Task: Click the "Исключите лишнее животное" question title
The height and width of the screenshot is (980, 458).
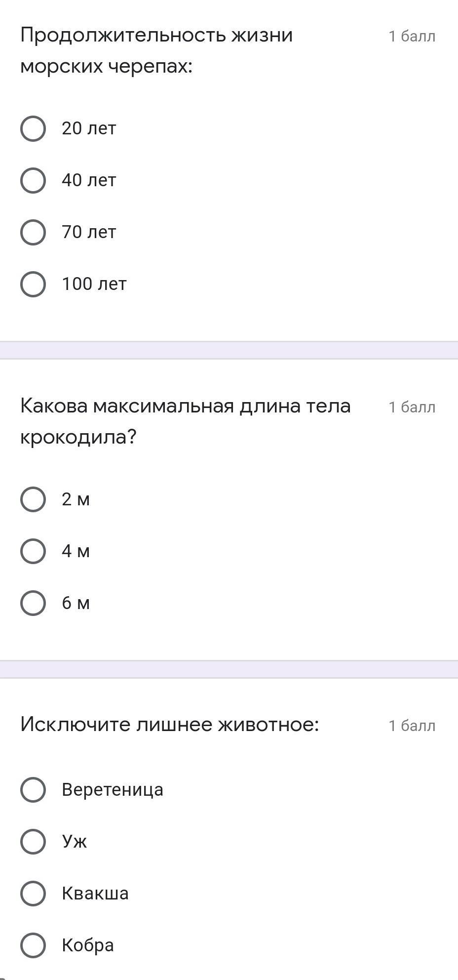Action: coord(170,725)
